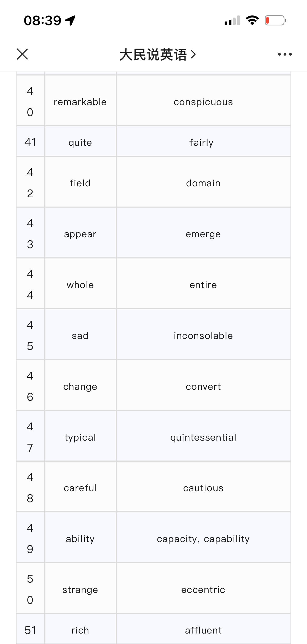Image resolution: width=307 pixels, height=644 pixels.
Task: Tap the Wi-Fi status icon
Action: (x=252, y=20)
